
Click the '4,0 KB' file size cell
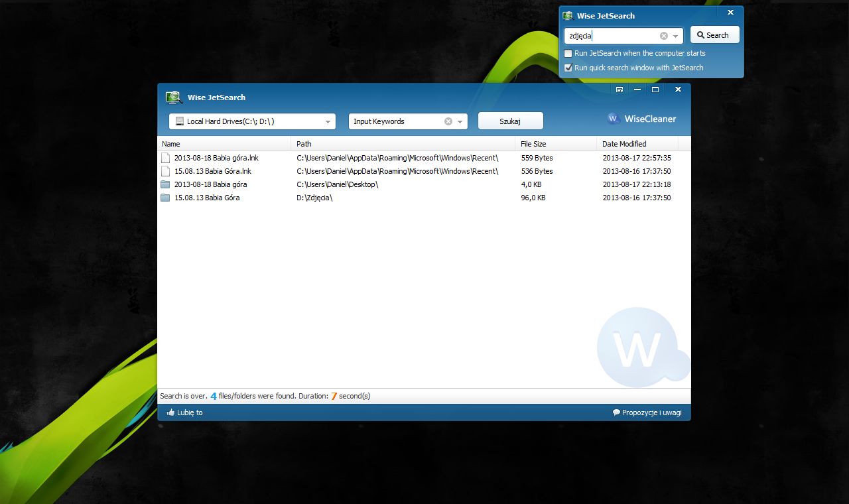(531, 184)
